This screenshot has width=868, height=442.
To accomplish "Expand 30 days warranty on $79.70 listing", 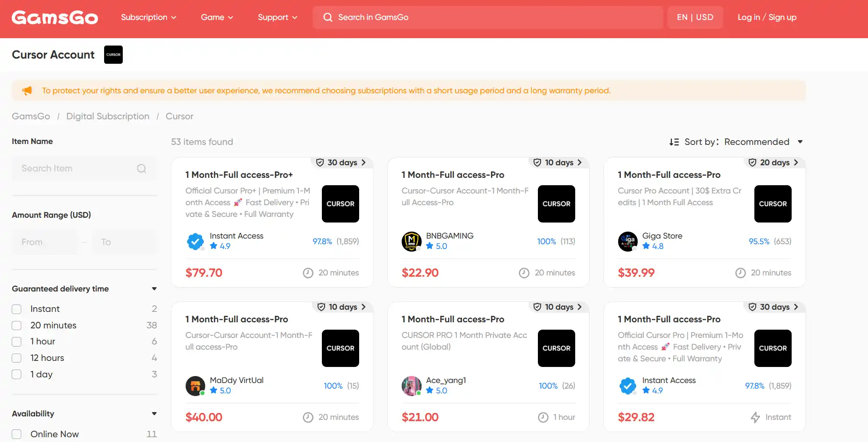I will [341, 163].
